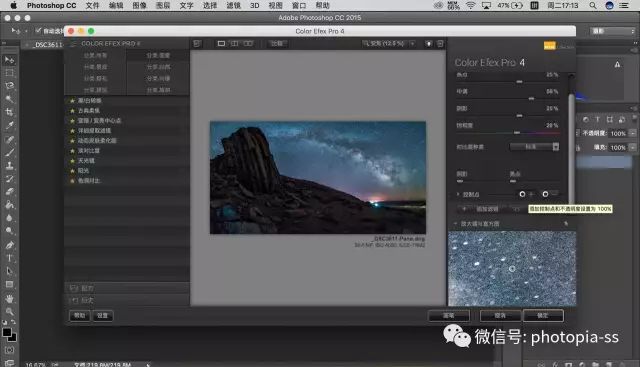Select the Path Selection tool

click(x=9, y=271)
